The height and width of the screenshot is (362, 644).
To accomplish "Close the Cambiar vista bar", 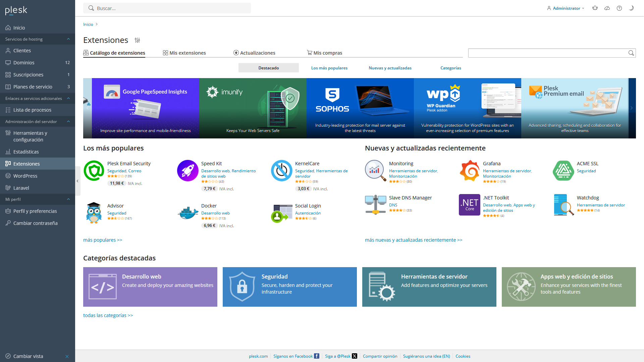I will pos(67,356).
